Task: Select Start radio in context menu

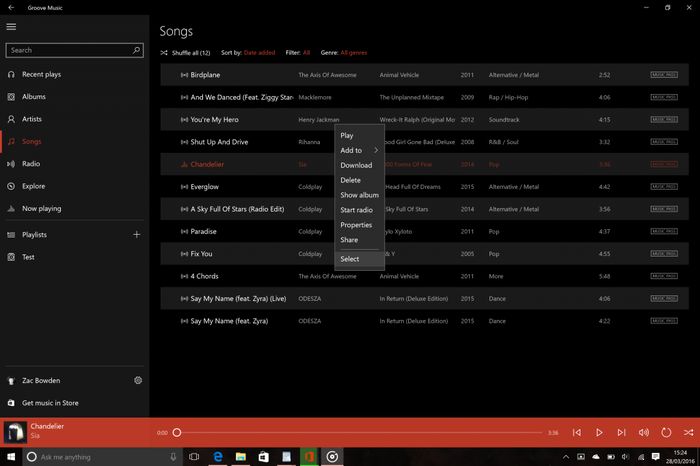Action: [356, 210]
